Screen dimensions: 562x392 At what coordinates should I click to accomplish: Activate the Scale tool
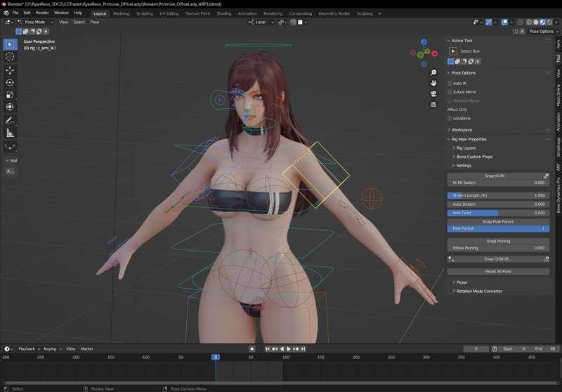pyautogui.click(x=10, y=95)
